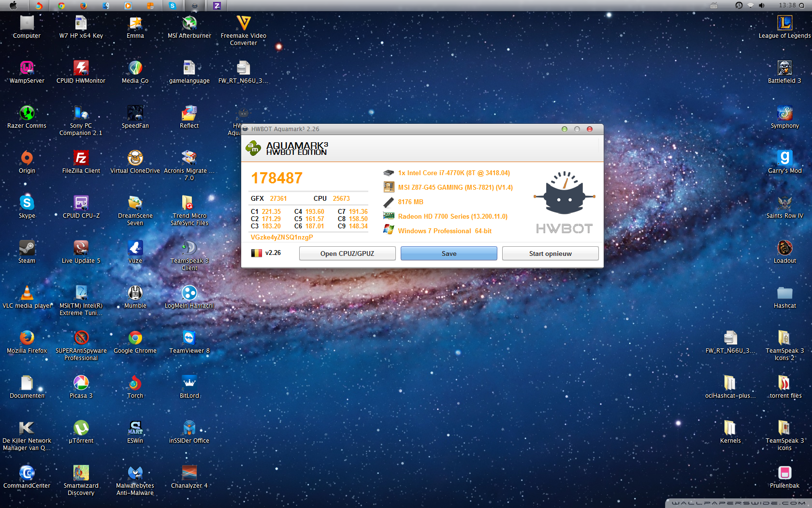The image size is (812, 508).
Task: Click the MSI Z87-G45 GAMING motherboard text
Action: [x=455, y=187]
